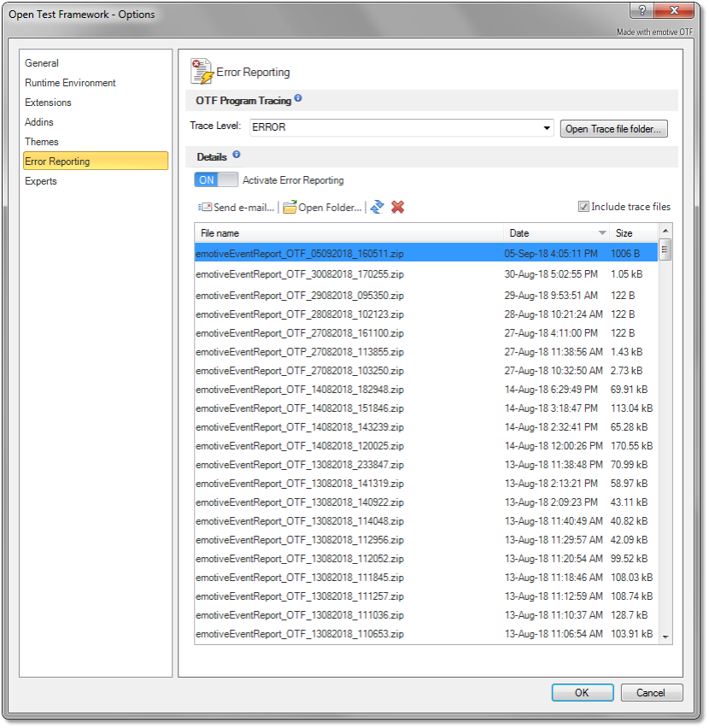The height and width of the screenshot is (728, 709).
Task: Open Experts options page
Action: click(41, 181)
